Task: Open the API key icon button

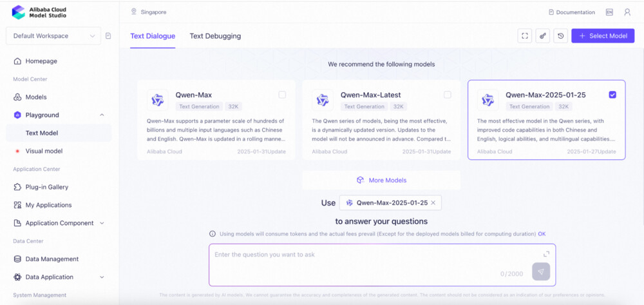Action: point(543,36)
